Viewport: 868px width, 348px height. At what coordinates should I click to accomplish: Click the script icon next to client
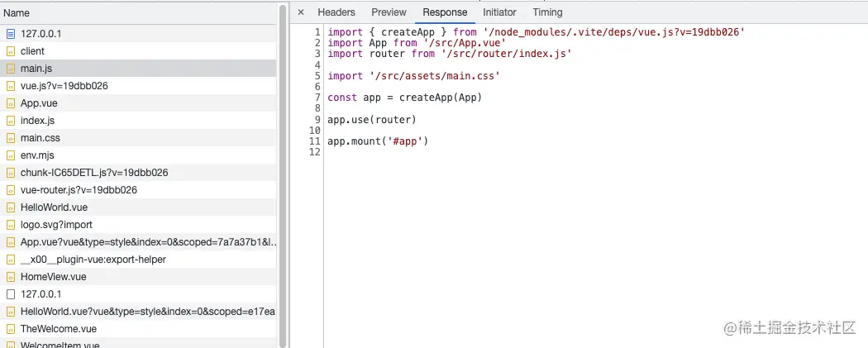click(11, 51)
